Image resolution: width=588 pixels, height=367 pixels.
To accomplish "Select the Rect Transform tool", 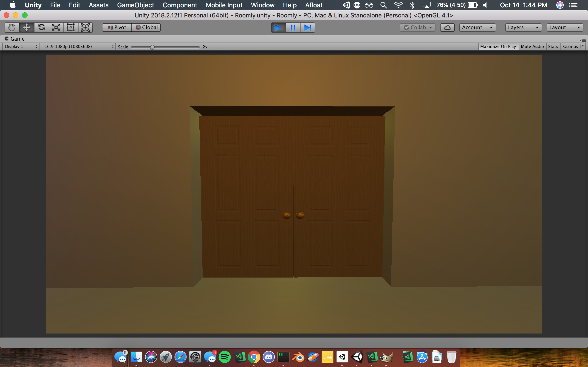I will point(71,28).
